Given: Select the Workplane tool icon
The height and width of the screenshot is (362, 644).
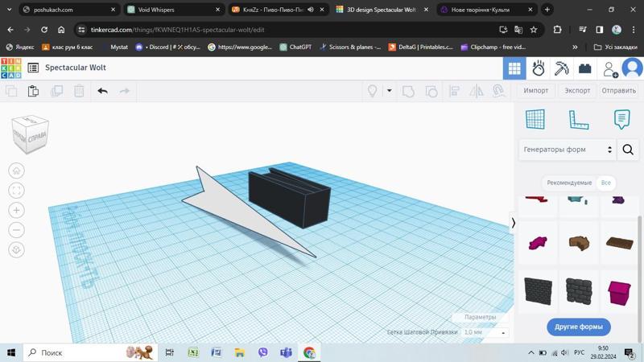Looking at the screenshot, I should [535, 119].
